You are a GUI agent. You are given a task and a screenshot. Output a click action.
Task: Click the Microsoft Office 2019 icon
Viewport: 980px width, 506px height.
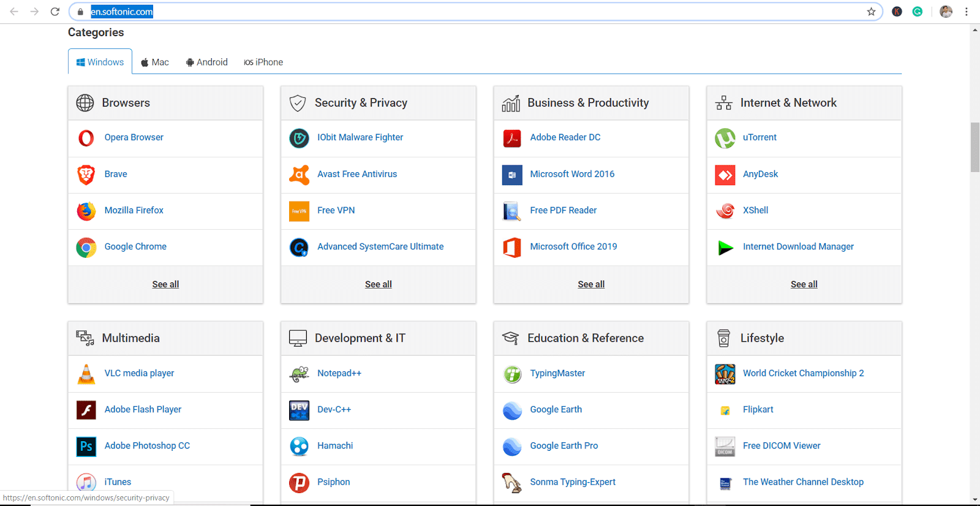tap(512, 247)
